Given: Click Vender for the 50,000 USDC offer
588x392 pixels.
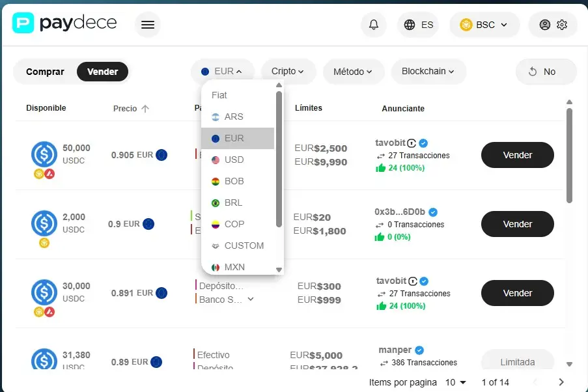Looking at the screenshot, I should [518, 155].
